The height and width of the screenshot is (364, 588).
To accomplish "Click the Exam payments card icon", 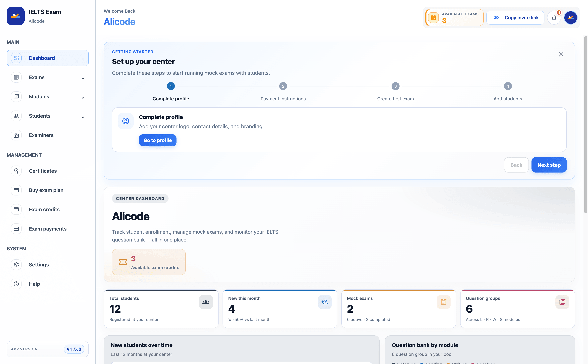I will [16, 229].
